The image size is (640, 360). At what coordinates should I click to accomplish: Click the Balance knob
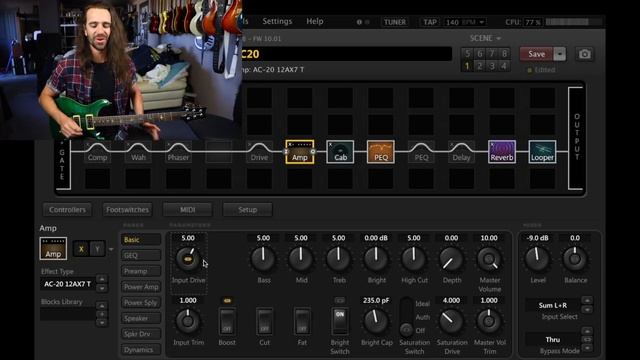pos(575,259)
